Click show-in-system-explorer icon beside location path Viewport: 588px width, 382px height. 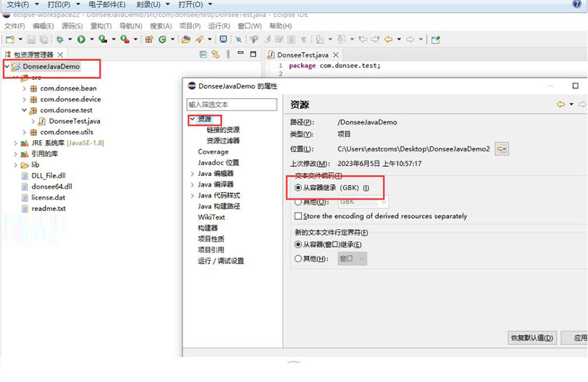point(501,149)
